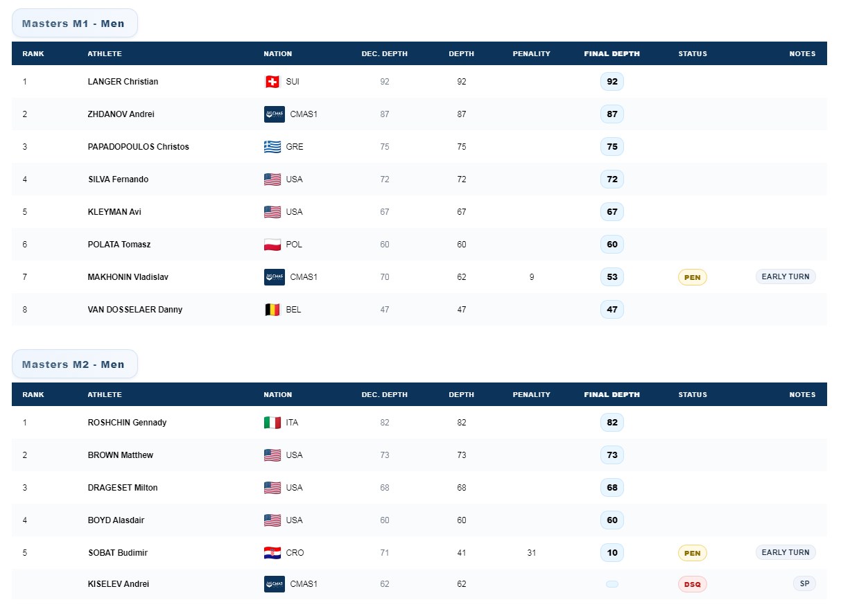
Task: Click the FINAL DEPTH column header in M1 table
Action: click(612, 54)
